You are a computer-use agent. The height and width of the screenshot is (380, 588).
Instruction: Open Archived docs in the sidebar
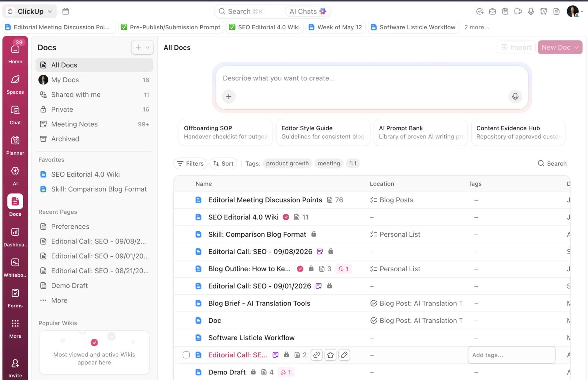click(94, 139)
